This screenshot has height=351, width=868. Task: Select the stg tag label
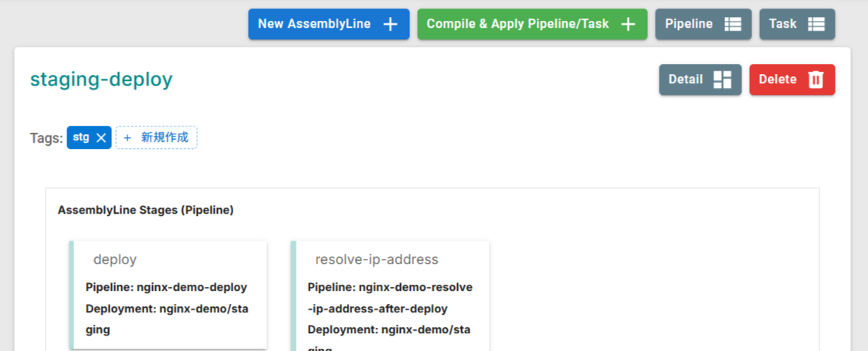click(81, 137)
